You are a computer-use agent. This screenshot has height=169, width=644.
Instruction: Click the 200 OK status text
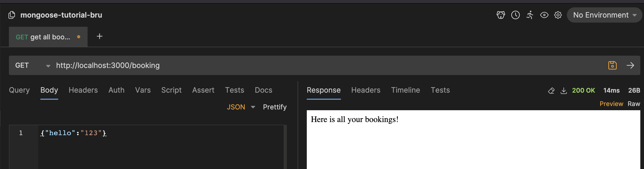click(x=583, y=91)
